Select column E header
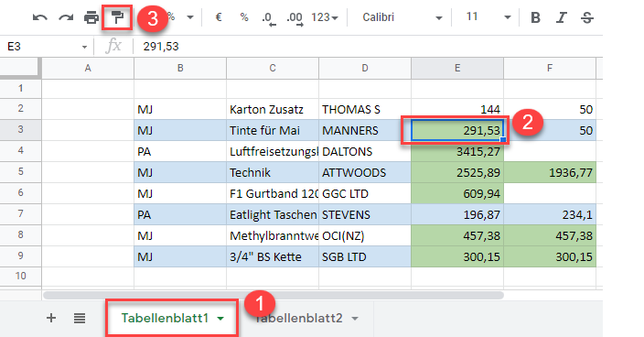This screenshot has height=337, width=644. [x=457, y=68]
